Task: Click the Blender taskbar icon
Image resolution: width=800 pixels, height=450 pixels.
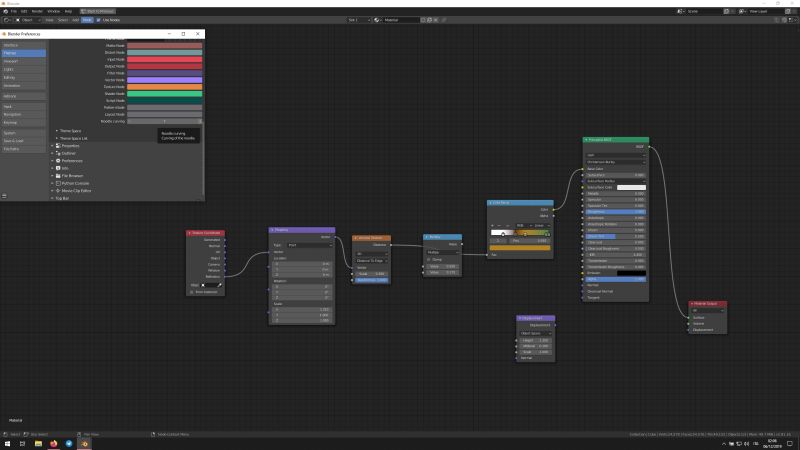Action: tap(85, 444)
